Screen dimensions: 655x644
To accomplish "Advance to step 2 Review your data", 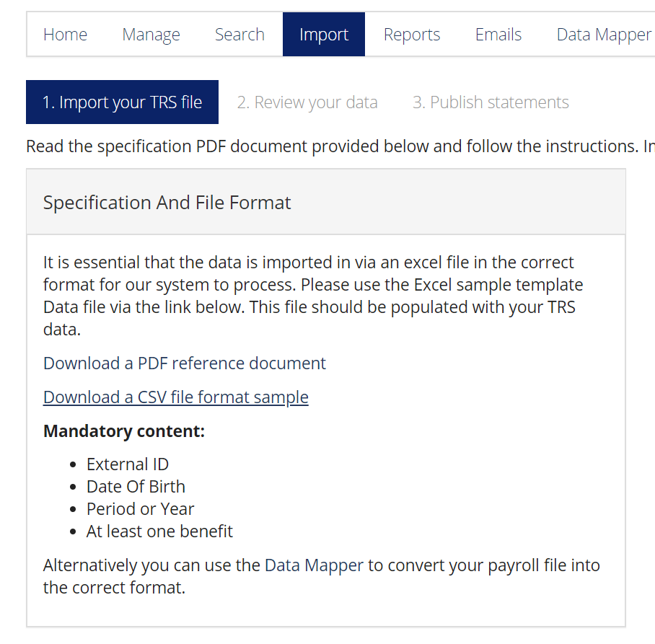I will click(307, 102).
